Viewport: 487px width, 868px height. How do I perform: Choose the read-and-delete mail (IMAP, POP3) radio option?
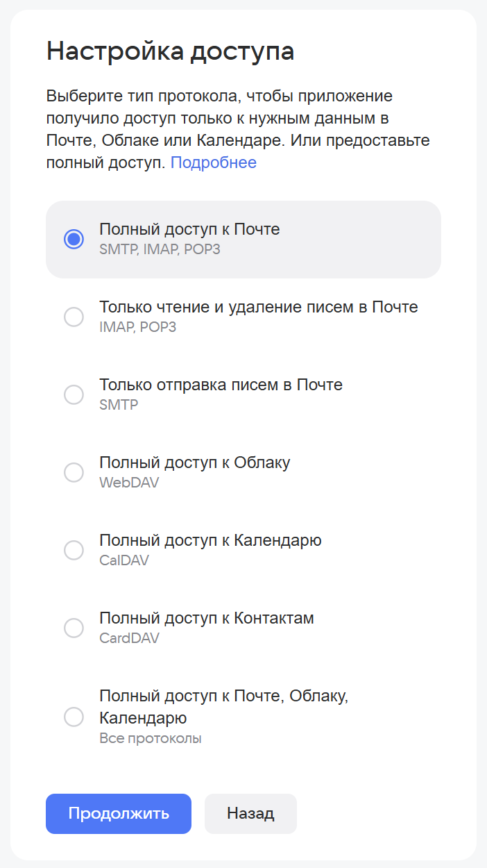point(74,317)
